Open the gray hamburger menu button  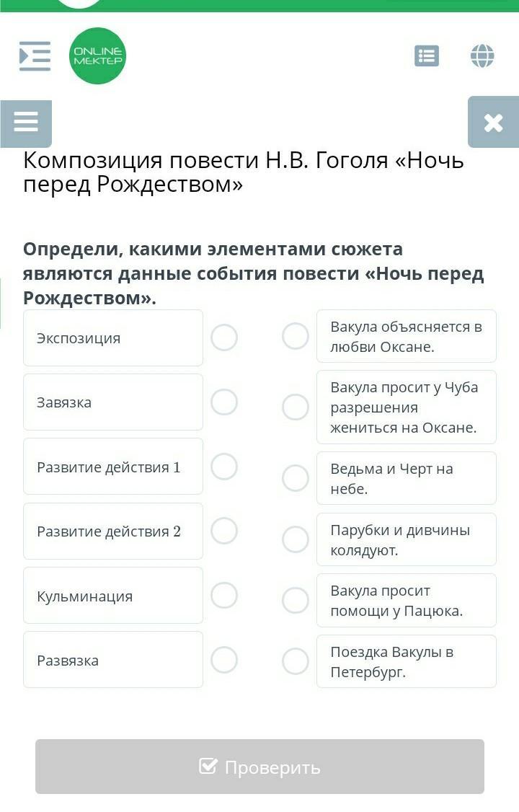click(x=26, y=122)
